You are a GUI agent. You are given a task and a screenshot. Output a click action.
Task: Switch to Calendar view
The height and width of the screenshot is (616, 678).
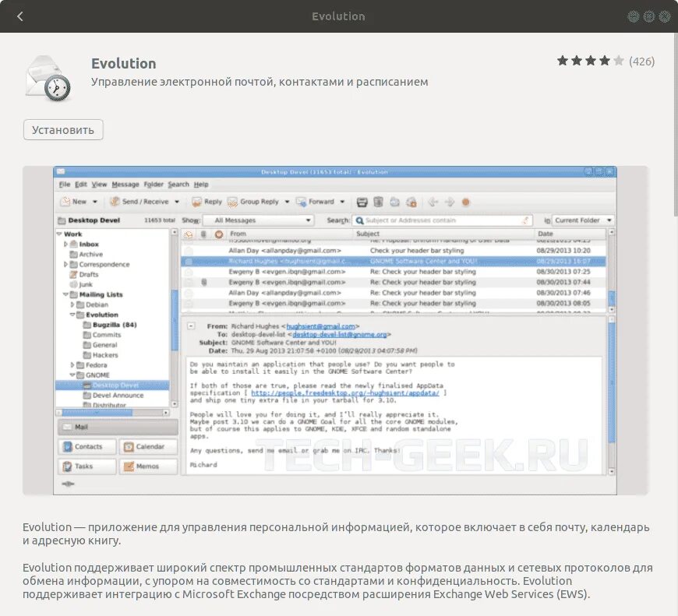point(148,447)
